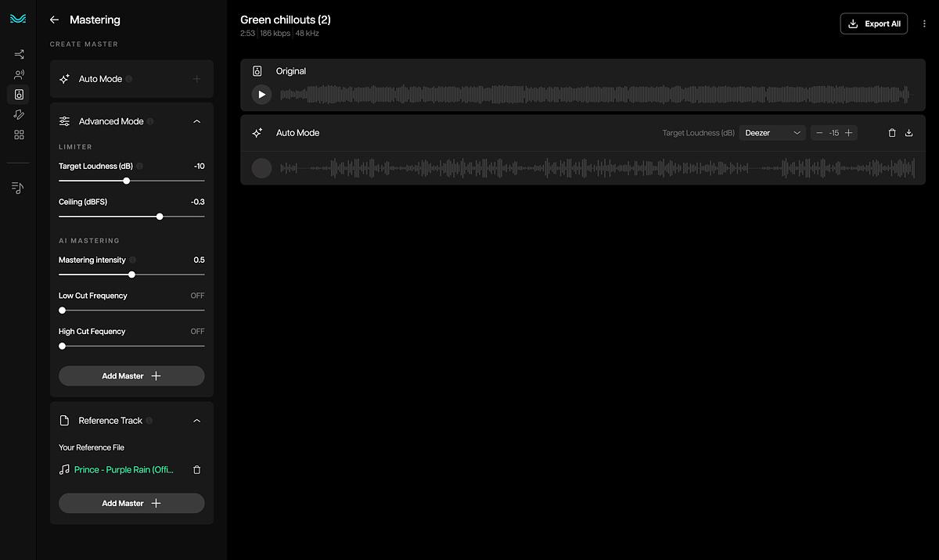Open the apps grid in the sidebar
This screenshot has height=560, width=939.
[19, 135]
